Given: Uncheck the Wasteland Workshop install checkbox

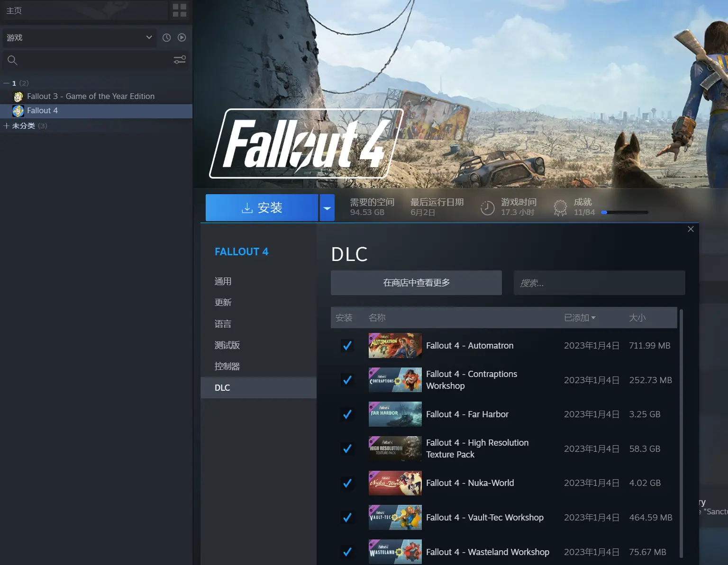Looking at the screenshot, I should point(347,552).
